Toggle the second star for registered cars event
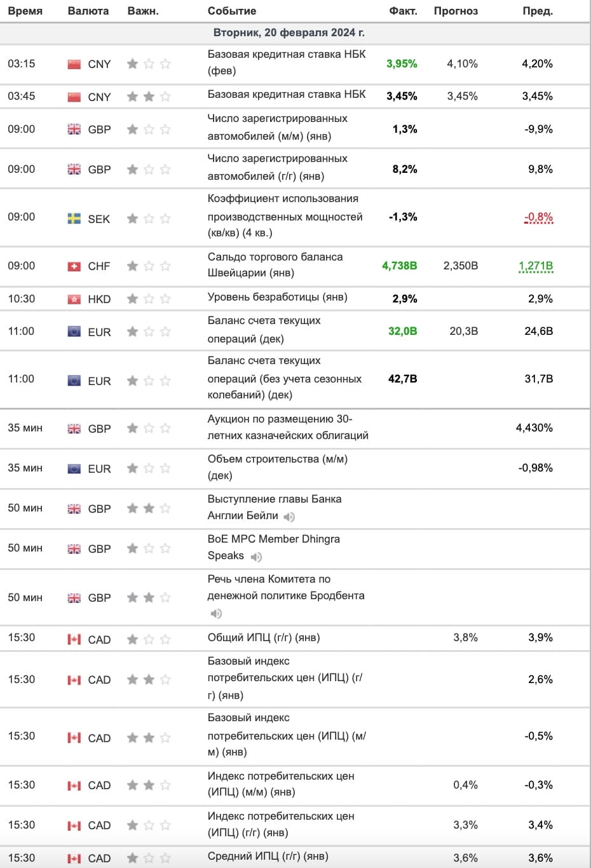This screenshot has height=868, width=591. pyautogui.click(x=148, y=128)
